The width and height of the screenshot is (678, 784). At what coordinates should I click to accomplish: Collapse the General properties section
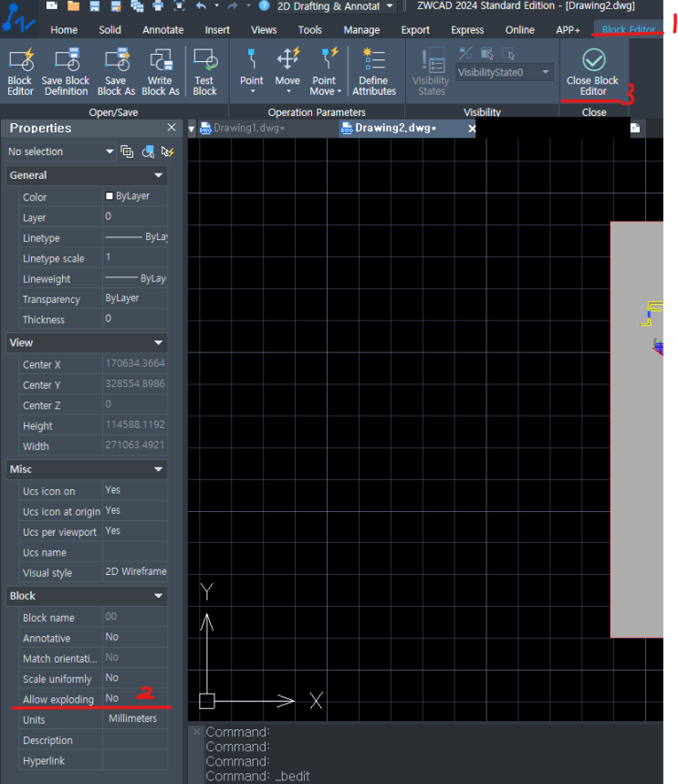(159, 175)
